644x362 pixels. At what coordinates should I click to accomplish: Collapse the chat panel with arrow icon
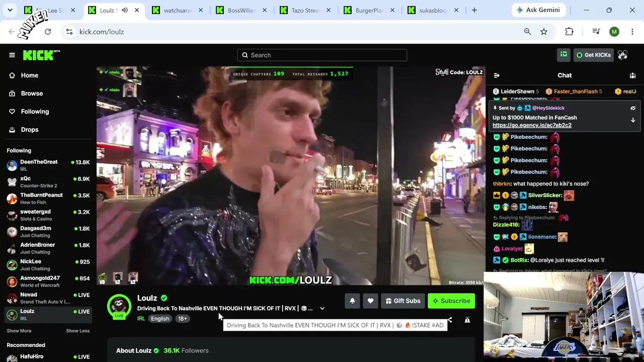tap(497, 75)
